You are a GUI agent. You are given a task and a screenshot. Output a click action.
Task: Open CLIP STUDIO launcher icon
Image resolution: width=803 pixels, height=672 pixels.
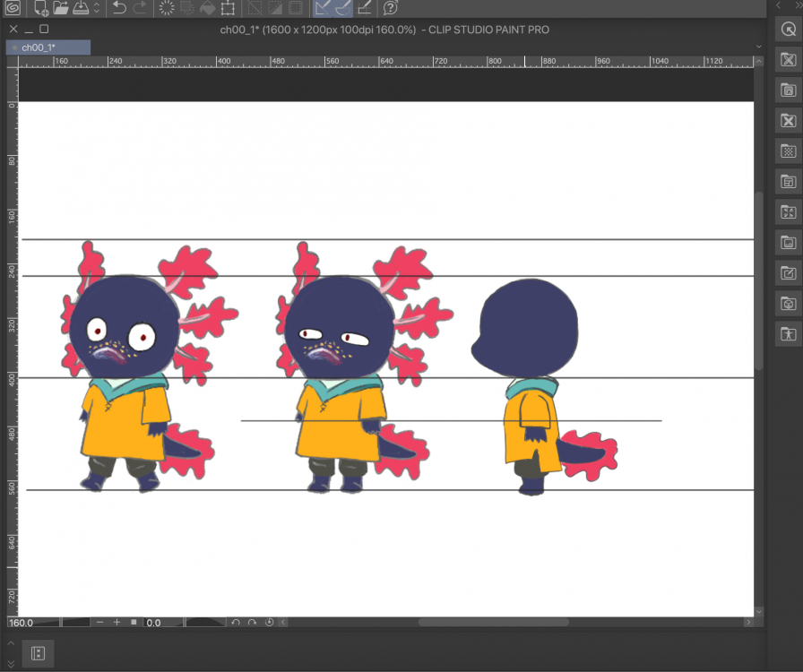pos(13,9)
